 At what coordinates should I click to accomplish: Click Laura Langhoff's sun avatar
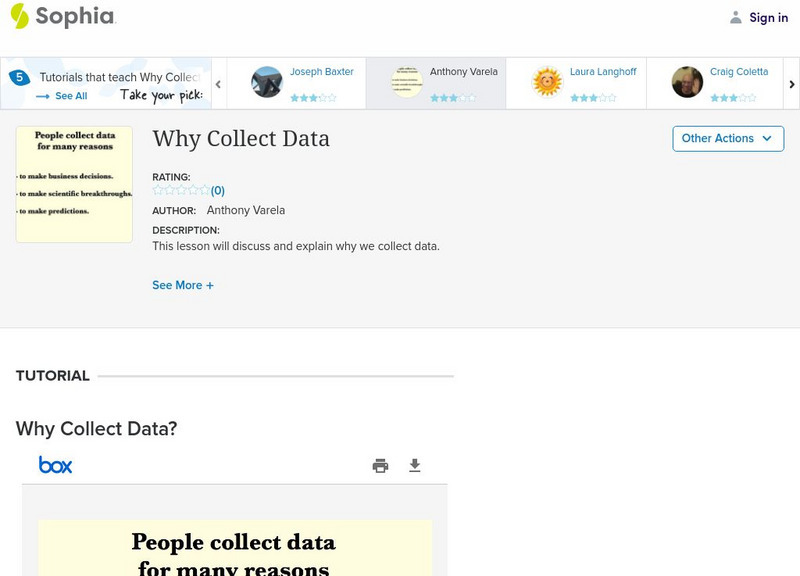(546, 82)
